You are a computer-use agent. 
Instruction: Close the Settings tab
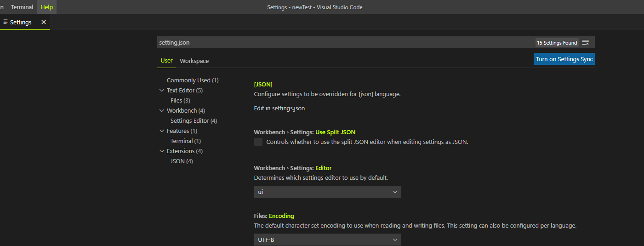pos(44,22)
